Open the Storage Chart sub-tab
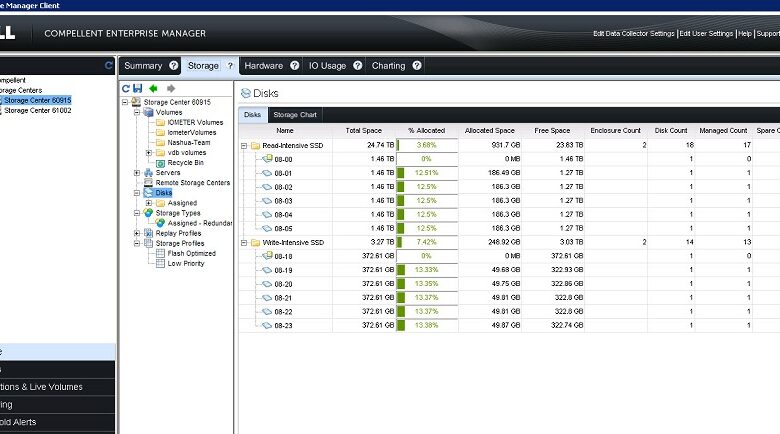This screenshot has height=434, width=780. click(295, 114)
